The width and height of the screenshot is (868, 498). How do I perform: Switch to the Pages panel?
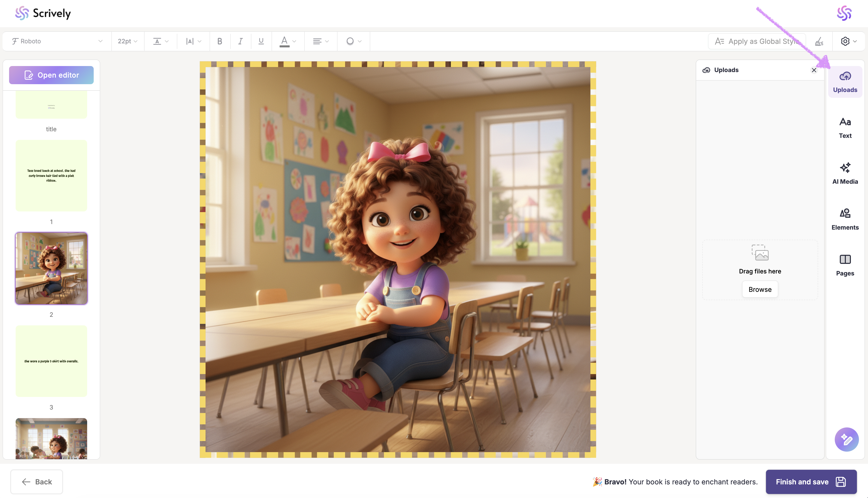pos(845,265)
